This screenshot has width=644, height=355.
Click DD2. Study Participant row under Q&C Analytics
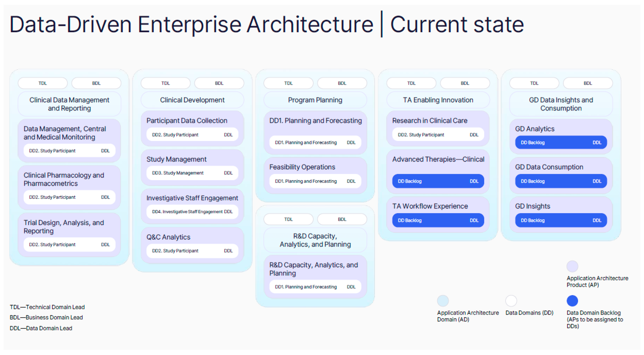pos(192,251)
